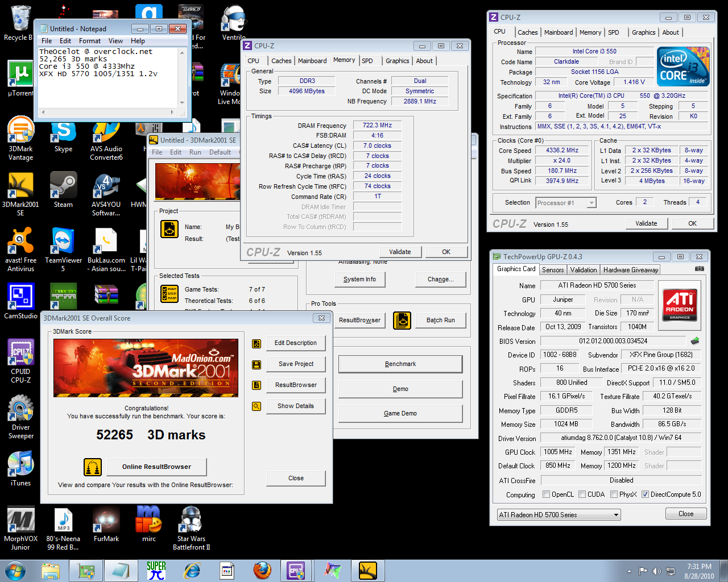Click the Save Project floppy icon
728x582 pixels.
point(257,364)
